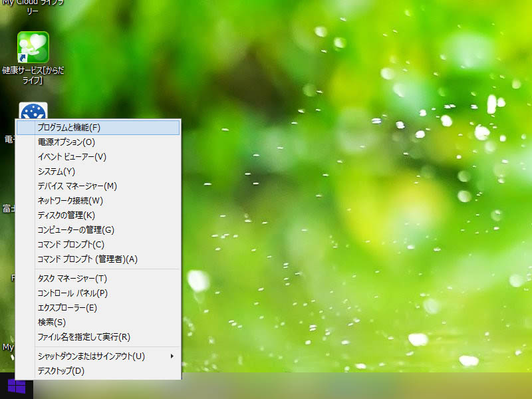This screenshot has width=532, height=399.
Task: Launch エクスプローラー(E)
Action: [x=67, y=307]
